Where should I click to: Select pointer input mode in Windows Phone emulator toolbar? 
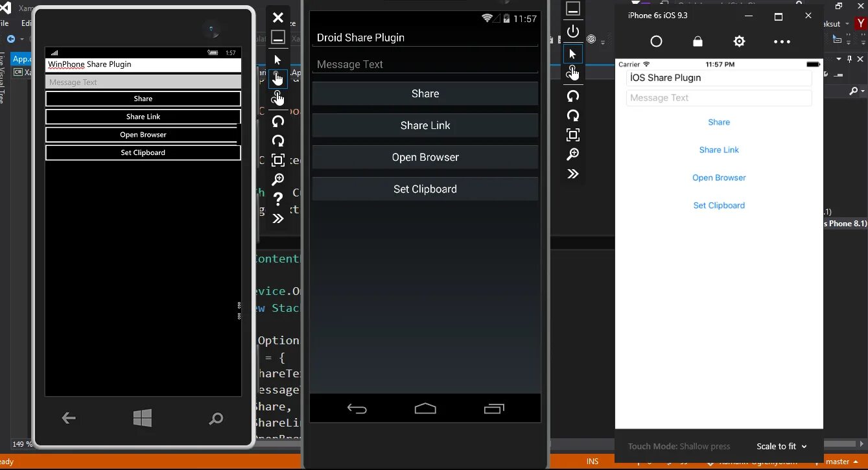pyautogui.click(x=277, y=60)
